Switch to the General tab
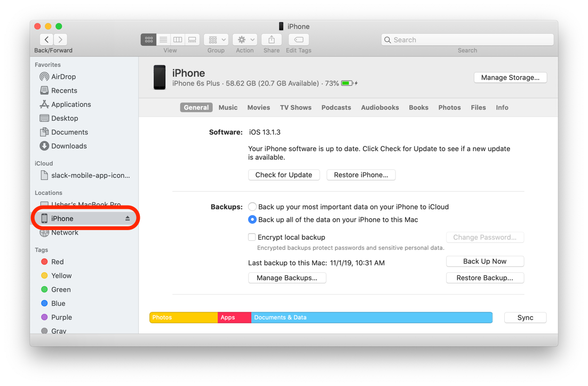The image size is (588, 386). tap(196, 107)
